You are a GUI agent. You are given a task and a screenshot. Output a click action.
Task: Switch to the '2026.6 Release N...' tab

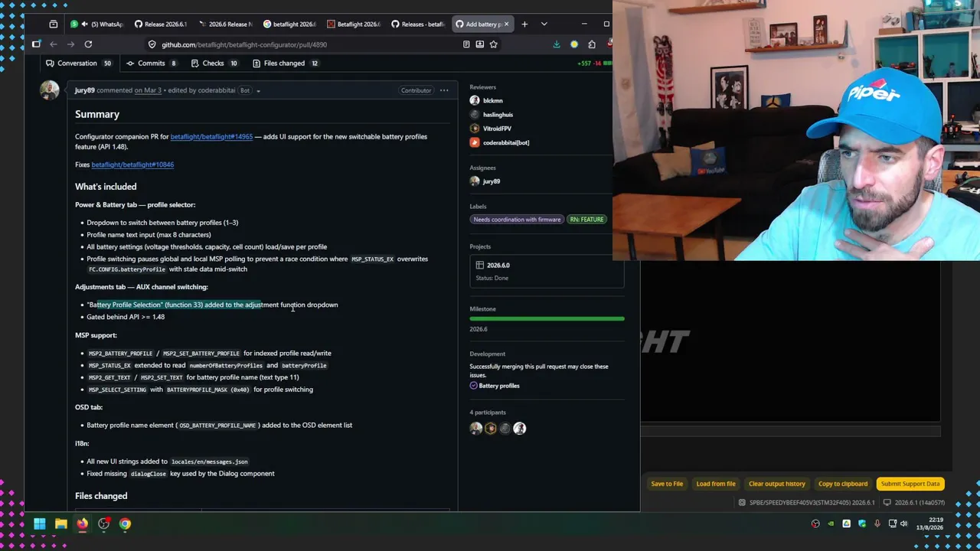coord(225,24)
